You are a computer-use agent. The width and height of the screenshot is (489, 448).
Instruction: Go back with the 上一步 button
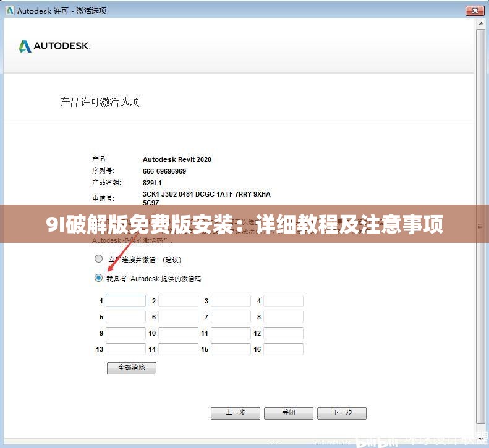pyautogui.click(x=236, y=413)
